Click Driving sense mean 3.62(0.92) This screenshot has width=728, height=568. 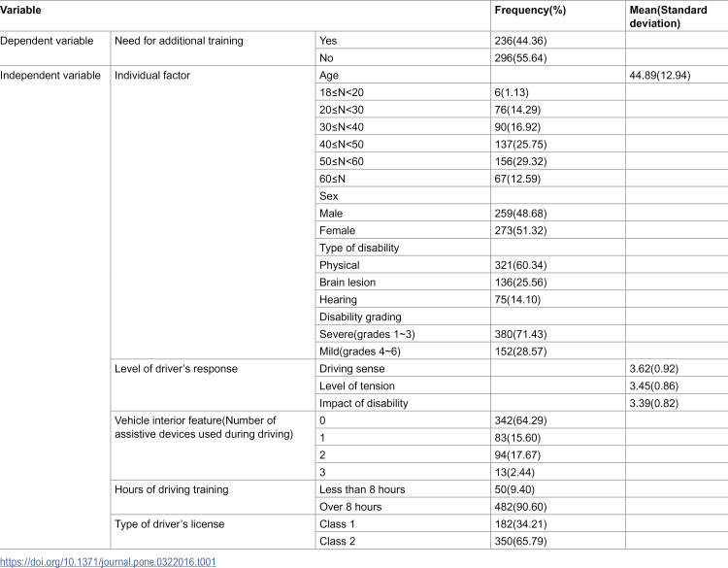(x=653, y=369)
